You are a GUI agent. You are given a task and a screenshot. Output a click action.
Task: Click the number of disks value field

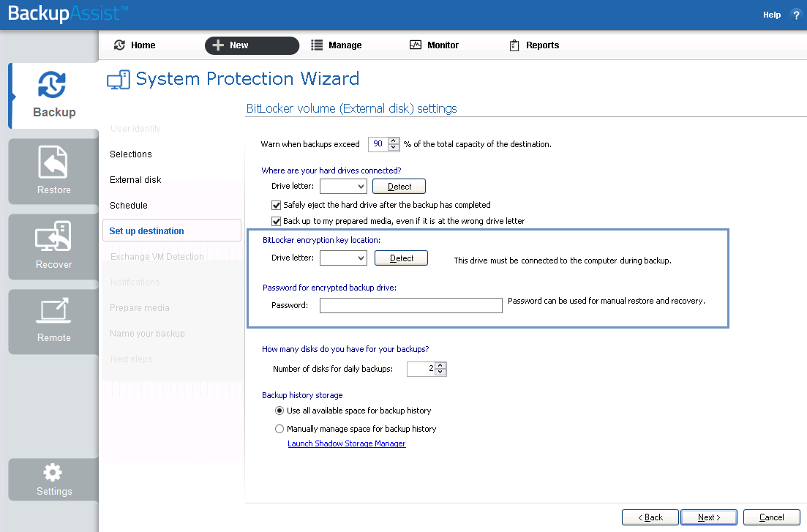[421, 369]
